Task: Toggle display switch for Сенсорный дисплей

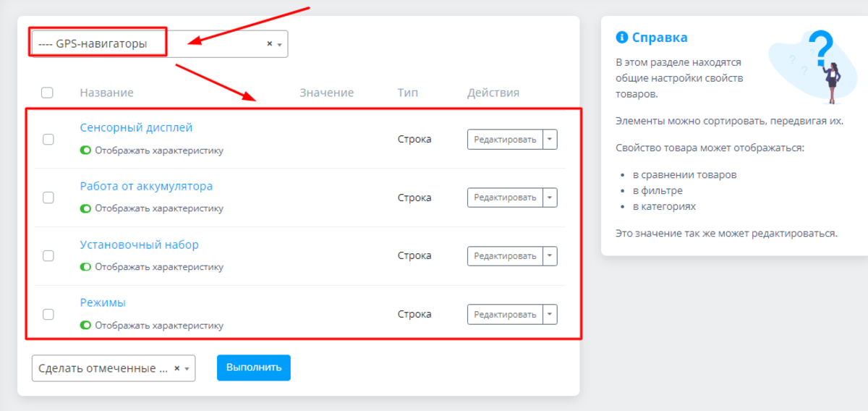Action: tap(85, 151)
